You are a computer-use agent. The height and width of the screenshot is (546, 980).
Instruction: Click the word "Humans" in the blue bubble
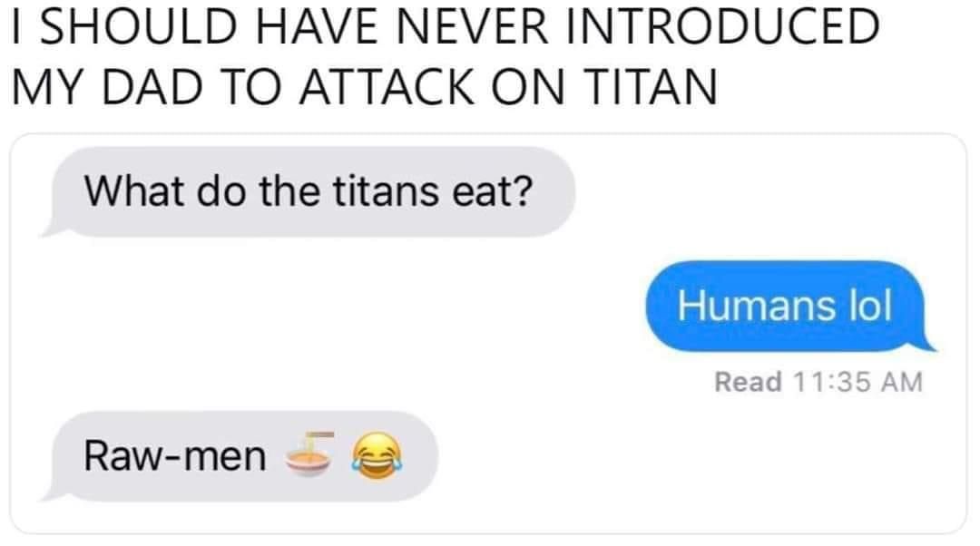coord(756,307)
